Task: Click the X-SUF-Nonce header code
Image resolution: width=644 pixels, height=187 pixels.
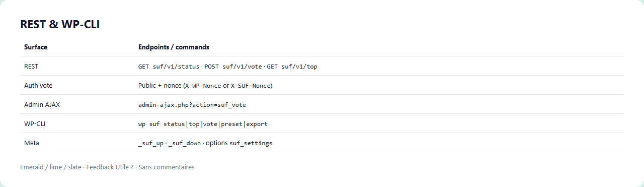Action: pos(250,86)
